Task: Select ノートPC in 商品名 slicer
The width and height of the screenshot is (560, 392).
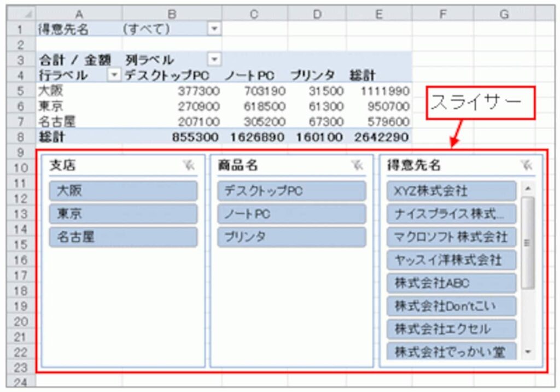Action: 291,214
